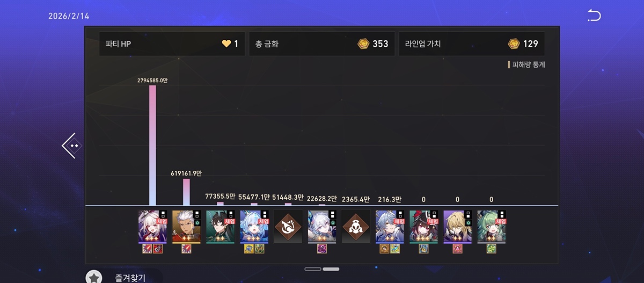Select the white-haired top damage character portrait
Image resolution: width=644 pixels, height=283 pixels.
pos(152,227)
